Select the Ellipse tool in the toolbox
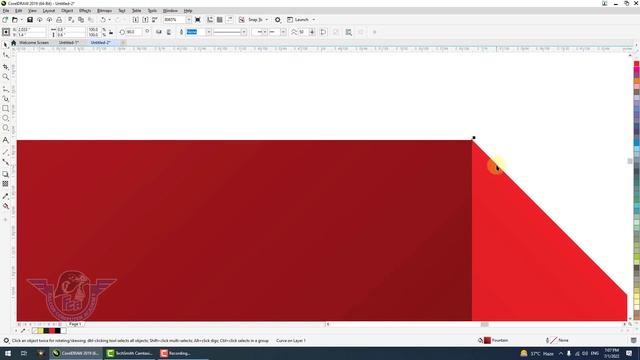Image resolution: width=640 pixels, height=360 pixels. 6,118
